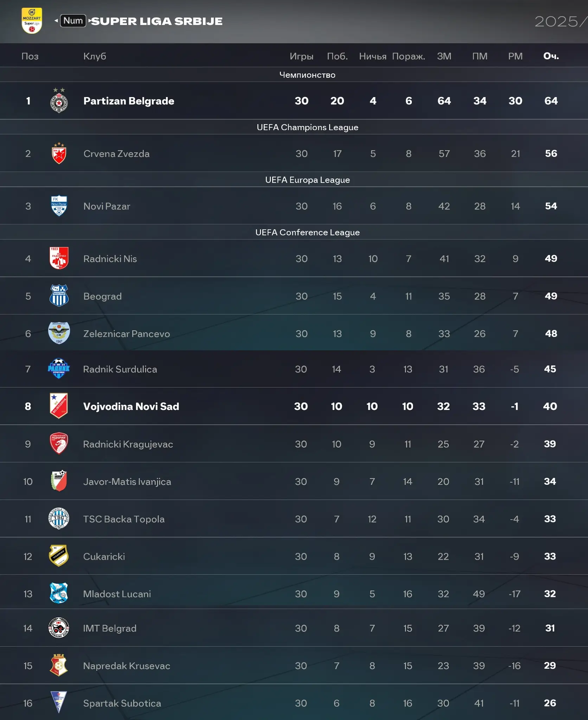Sort the table by the Оч. column
This screenshot has width=588, height=720.
(551, 56)
